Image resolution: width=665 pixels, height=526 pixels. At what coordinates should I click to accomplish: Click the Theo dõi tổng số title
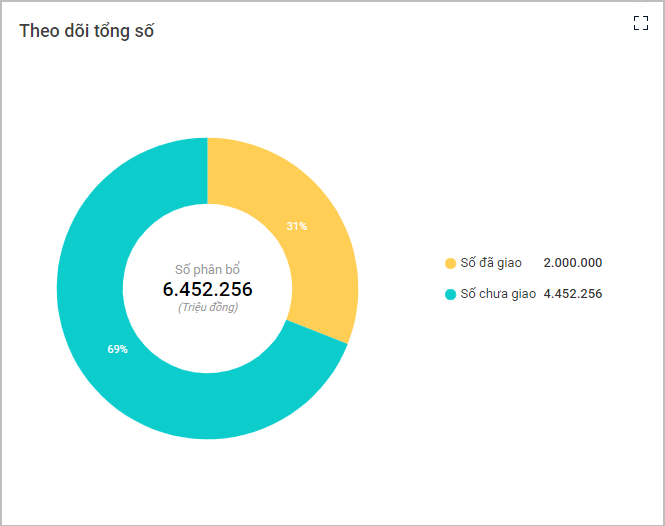pyautogui.click(x=86, y=31)
